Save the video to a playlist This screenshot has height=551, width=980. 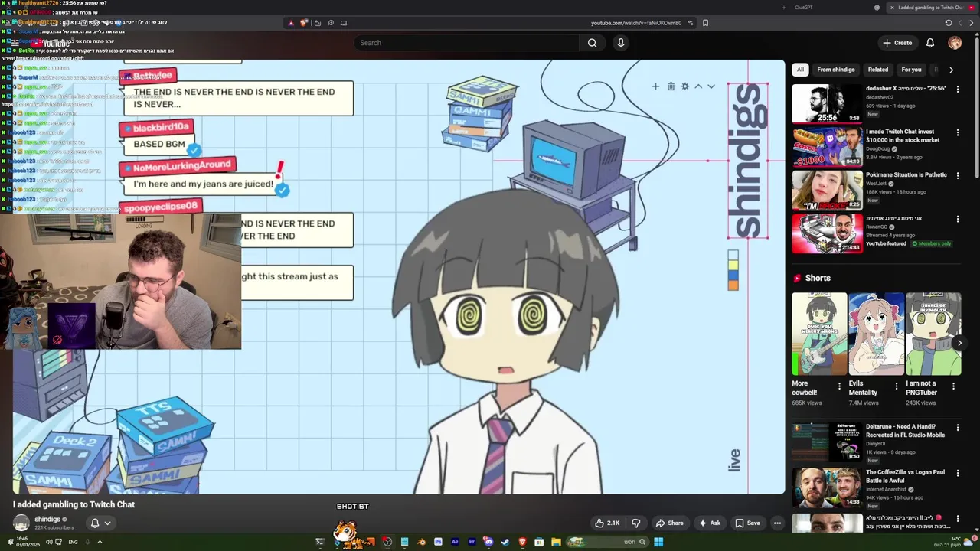click(747, 523)
